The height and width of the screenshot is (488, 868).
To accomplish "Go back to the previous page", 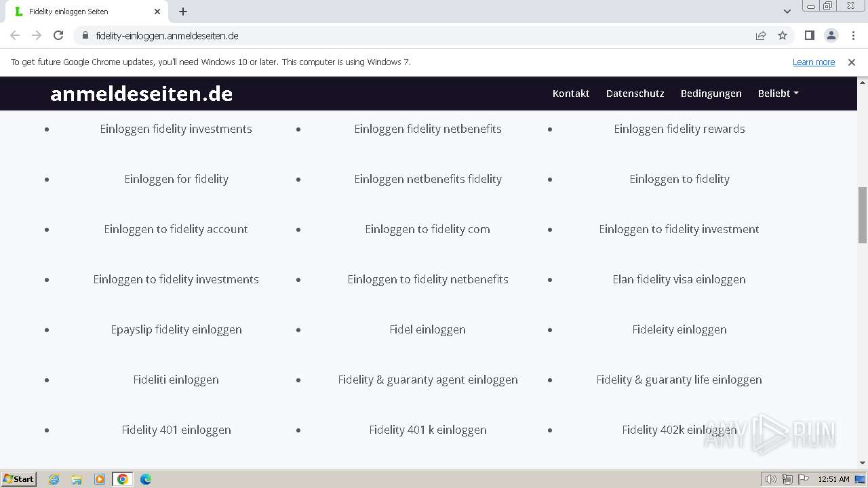I will 15,35.
